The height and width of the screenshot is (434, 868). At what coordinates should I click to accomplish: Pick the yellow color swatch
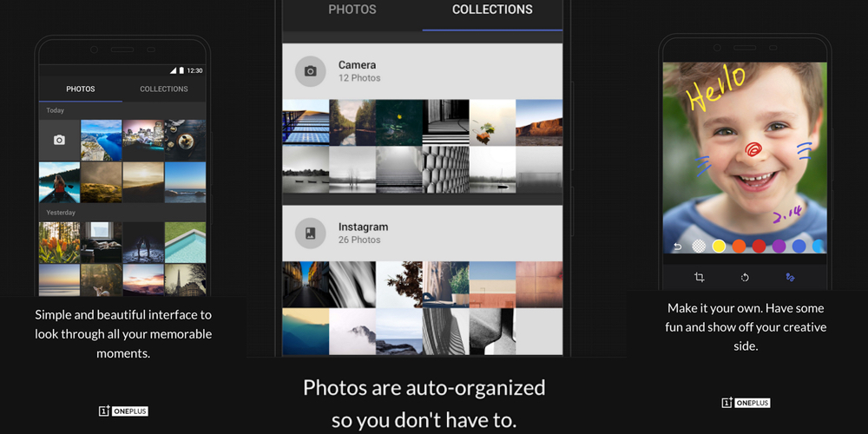click(719, 247)
